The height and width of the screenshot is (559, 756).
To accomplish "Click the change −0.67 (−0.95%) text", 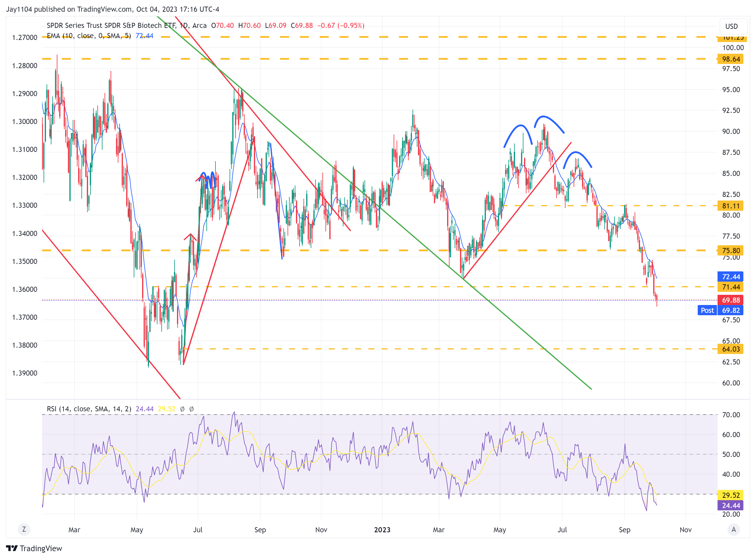I will (340, 26).
